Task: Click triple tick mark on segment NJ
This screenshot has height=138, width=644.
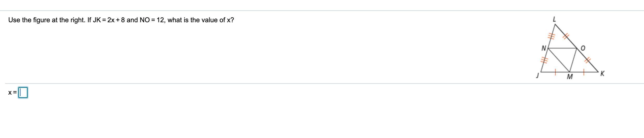Action: [x=544, y=61]
